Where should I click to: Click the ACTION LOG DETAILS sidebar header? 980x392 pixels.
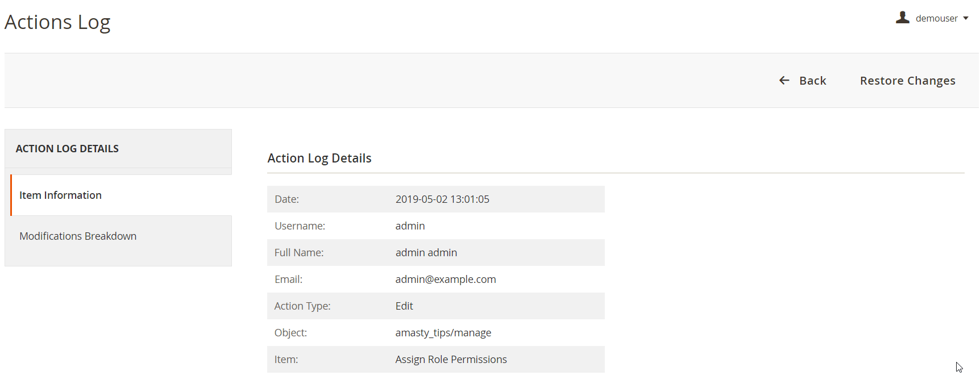point(67,149)
